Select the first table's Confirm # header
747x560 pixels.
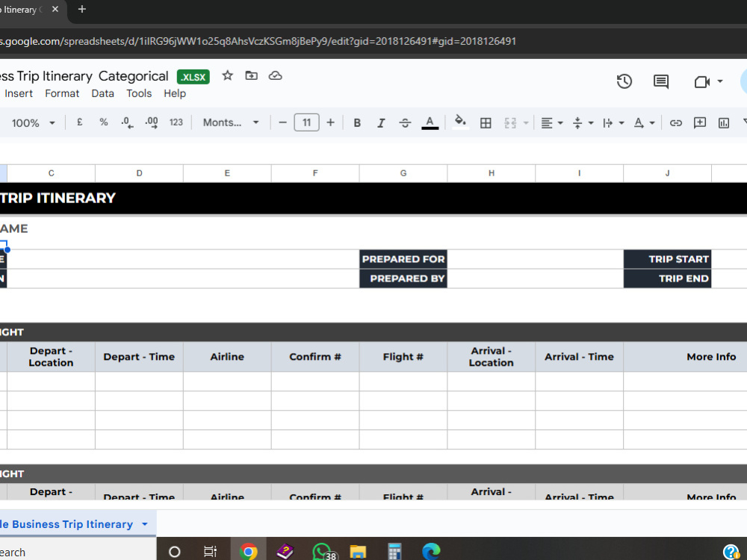pyautogui.click(x=315, y=357)
